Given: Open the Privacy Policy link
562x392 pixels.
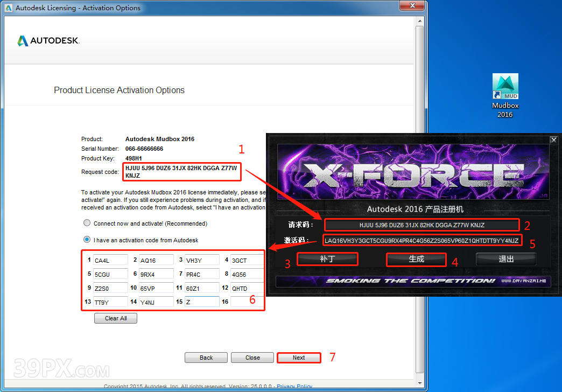Looking at the screenshot, I should click(x=294, y=387).
